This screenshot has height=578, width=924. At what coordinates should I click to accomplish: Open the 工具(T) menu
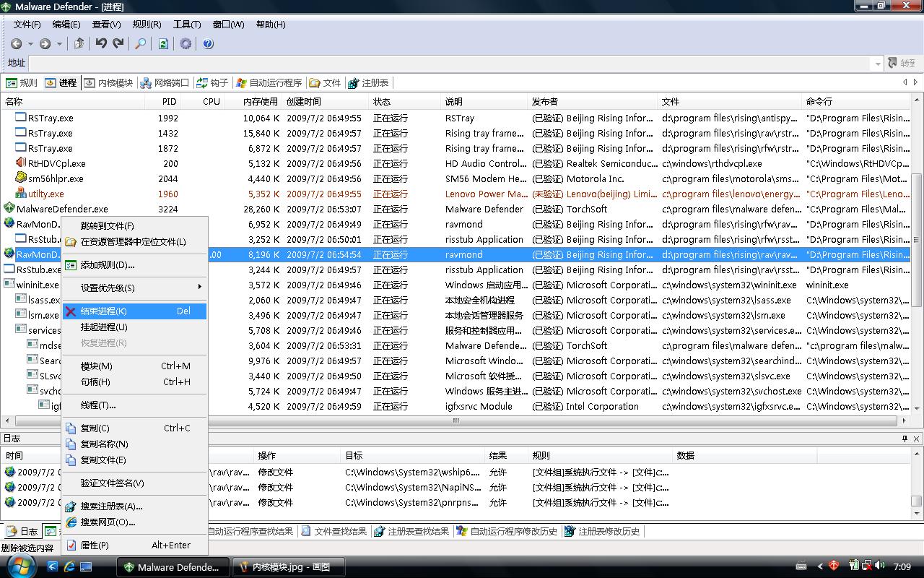[x=186, y=24]
